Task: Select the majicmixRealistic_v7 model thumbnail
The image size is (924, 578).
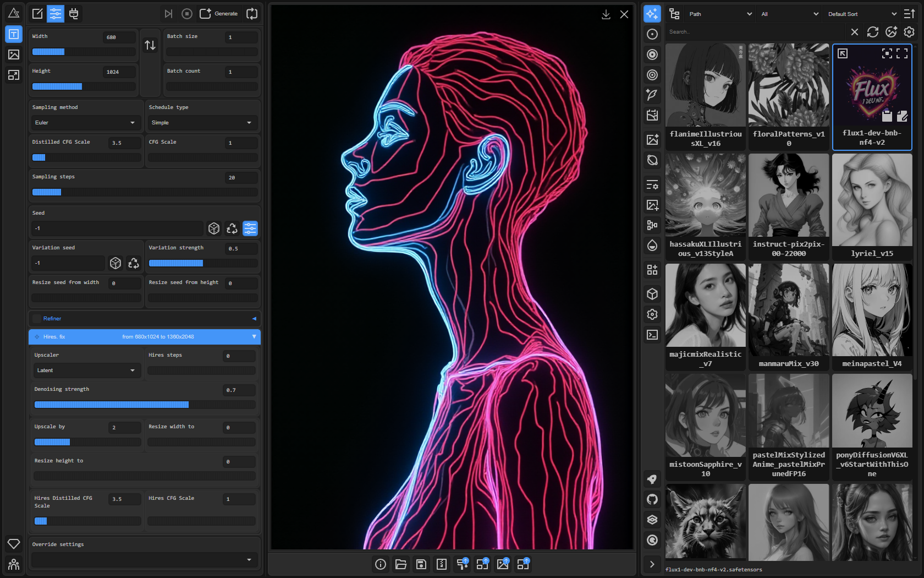Action: coord(705,317)
